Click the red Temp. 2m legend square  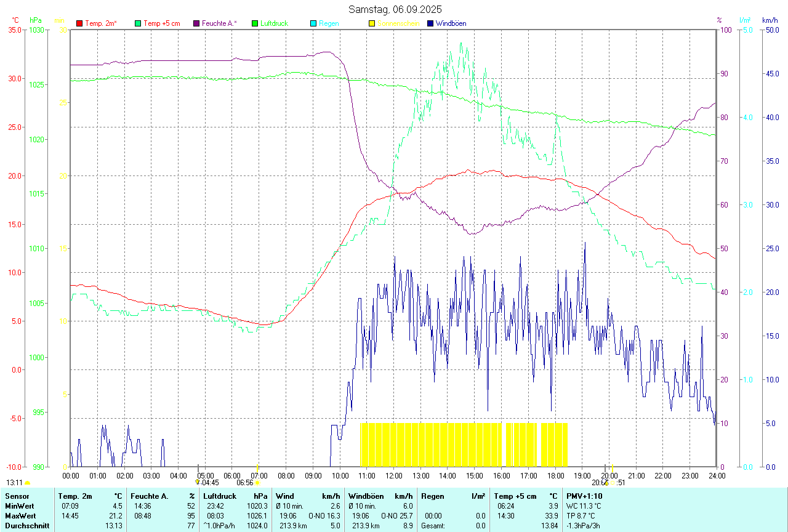tap(79, 23)
